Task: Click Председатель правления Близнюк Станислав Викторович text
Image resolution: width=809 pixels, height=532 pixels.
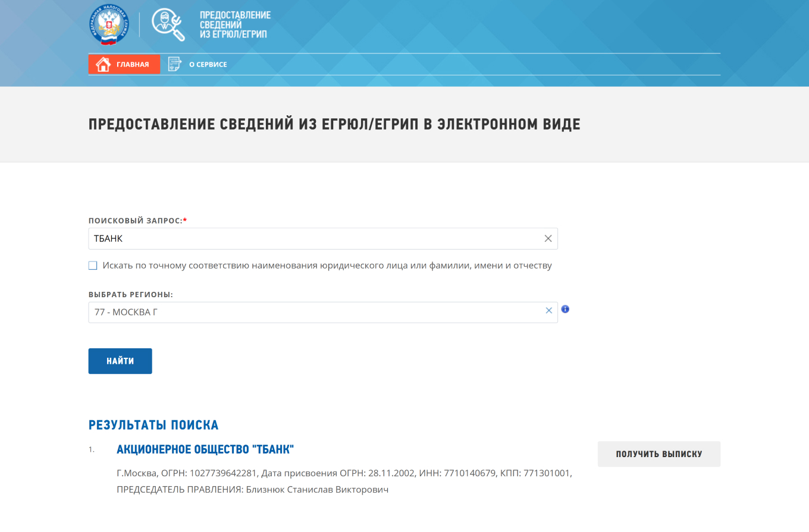Action: [x=252, y=490]
